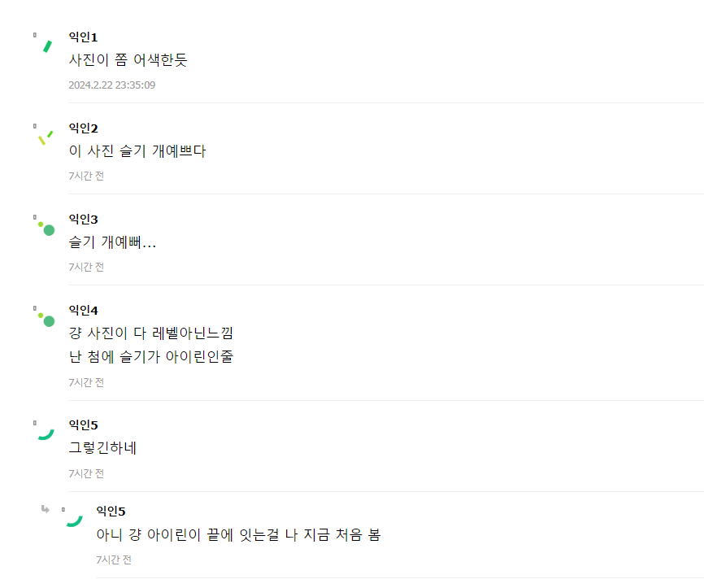704x588 pixels.
Task: Click the comment text '그렇긴하네'
Action: point(102,448)
